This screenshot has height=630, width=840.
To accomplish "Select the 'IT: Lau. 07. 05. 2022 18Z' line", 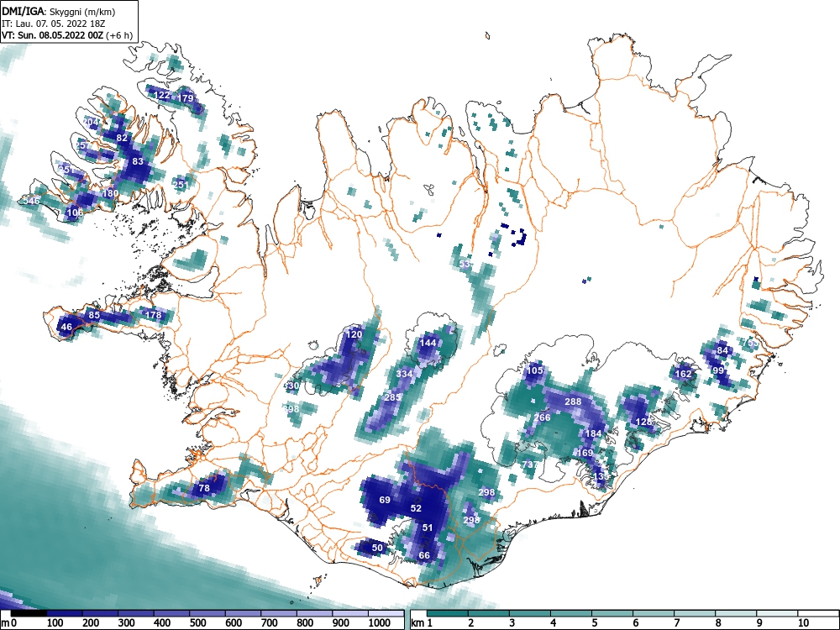I will 52,24.
